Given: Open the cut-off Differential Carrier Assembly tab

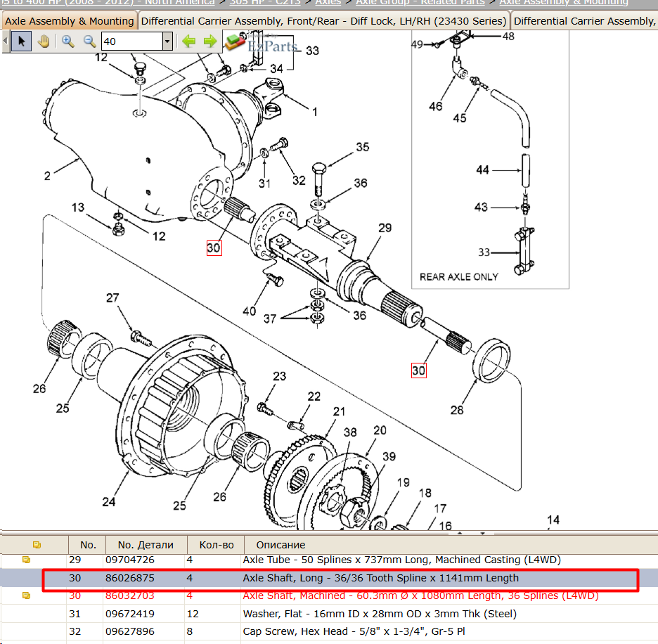Looking at the screenshot, I should click(x=584, y=21).
